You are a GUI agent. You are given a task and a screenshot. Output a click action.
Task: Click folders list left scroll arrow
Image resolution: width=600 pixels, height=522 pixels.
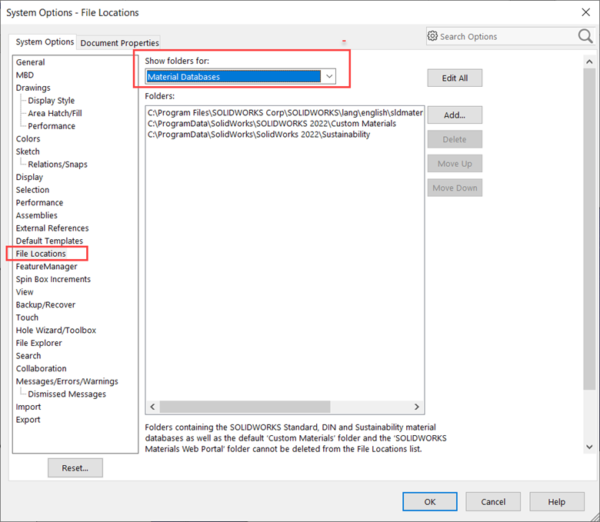point(153,406)
